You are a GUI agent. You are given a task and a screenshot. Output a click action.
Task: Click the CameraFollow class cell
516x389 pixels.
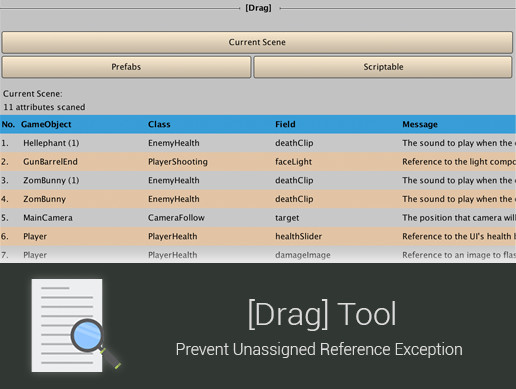point(176,218)
